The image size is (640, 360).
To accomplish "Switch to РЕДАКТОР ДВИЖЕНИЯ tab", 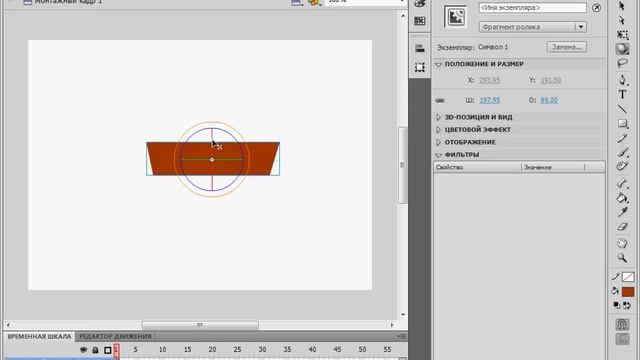I will 116,336.
